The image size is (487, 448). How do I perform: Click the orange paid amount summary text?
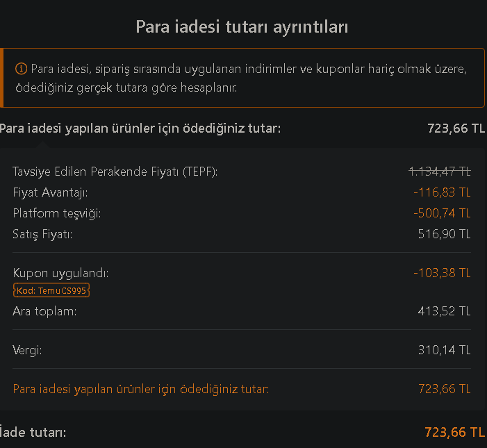pyautogui.click(x=141, y=389)
